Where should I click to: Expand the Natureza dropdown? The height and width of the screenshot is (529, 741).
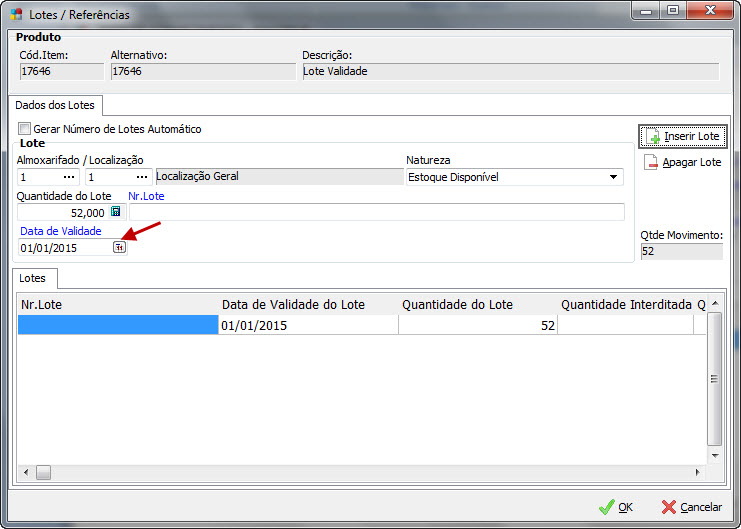(612, 177)
